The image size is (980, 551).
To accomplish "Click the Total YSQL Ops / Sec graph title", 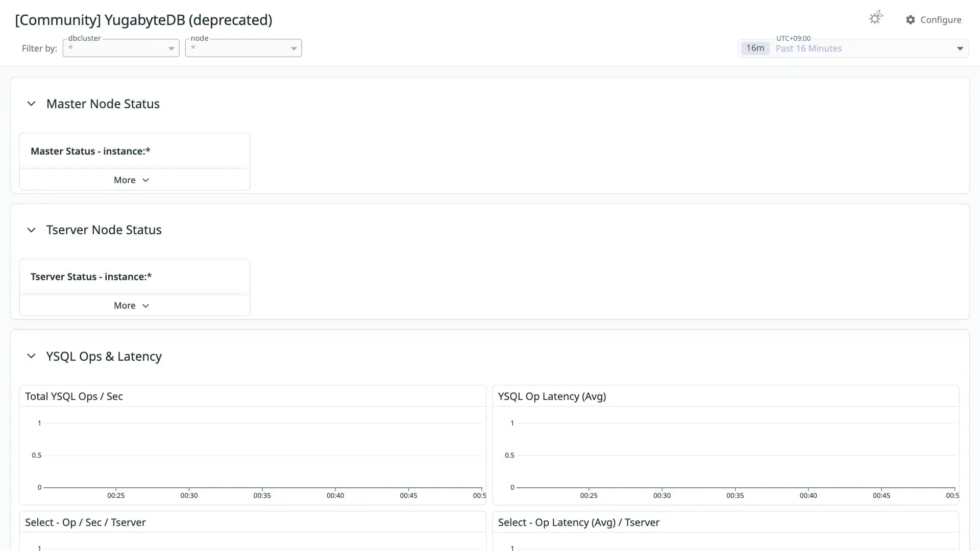I will [x=74, y=396].
